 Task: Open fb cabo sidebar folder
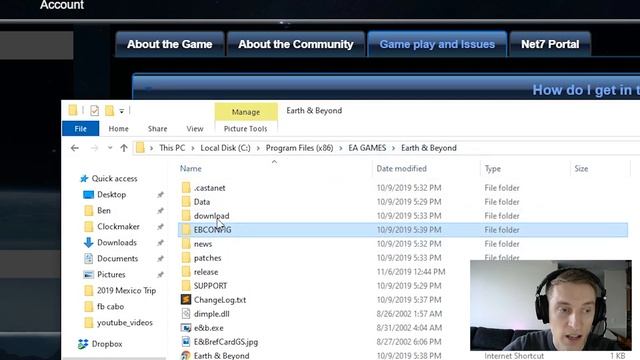pos(110,307)
